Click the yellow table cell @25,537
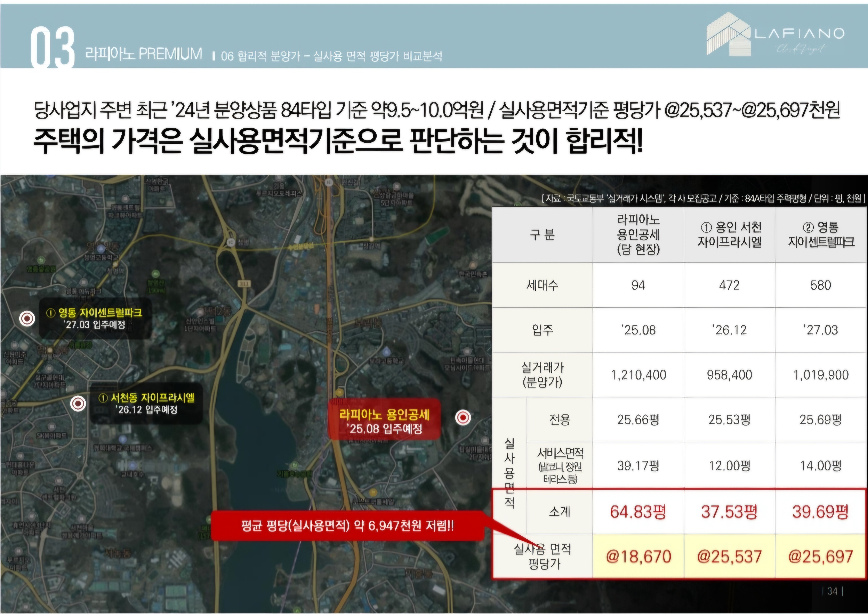 729,556
